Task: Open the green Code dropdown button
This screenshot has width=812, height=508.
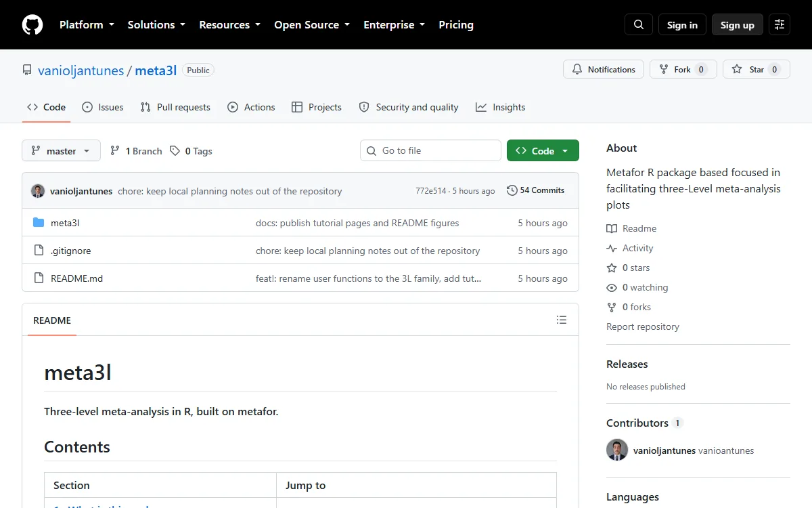Action: pyautogui.click(x=543, y=150)
